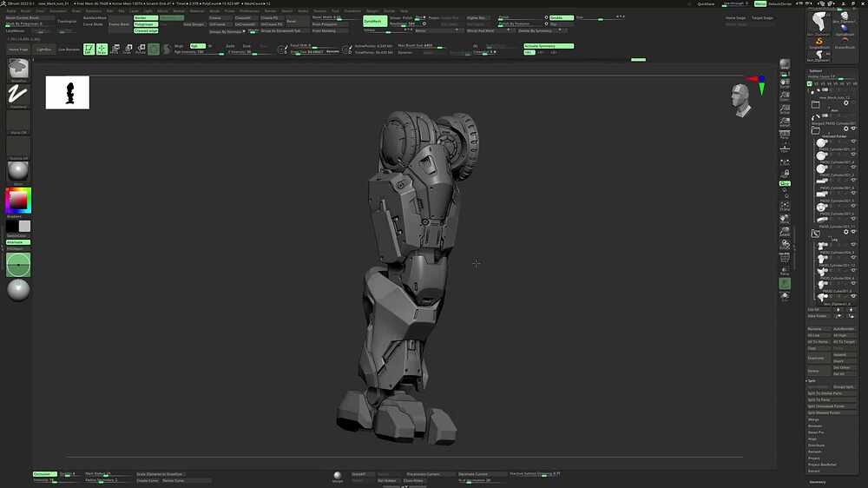The width and height of the screenshot is (868, 488).
Task: Click the Groups Split button
Action: pos(845,387)
